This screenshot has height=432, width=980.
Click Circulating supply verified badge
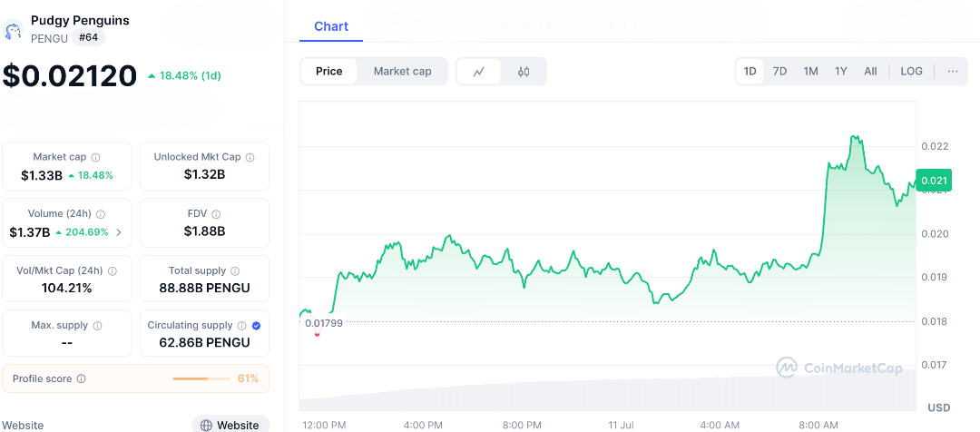256,326
